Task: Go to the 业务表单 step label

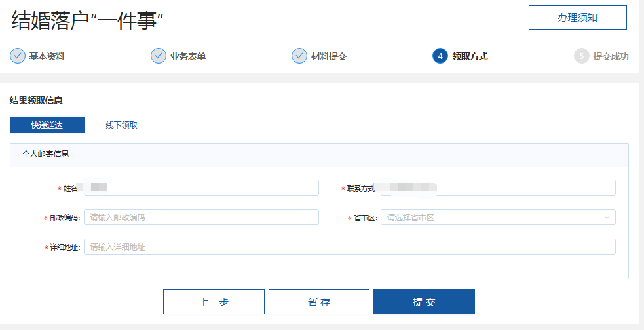Action: [188, 56]
